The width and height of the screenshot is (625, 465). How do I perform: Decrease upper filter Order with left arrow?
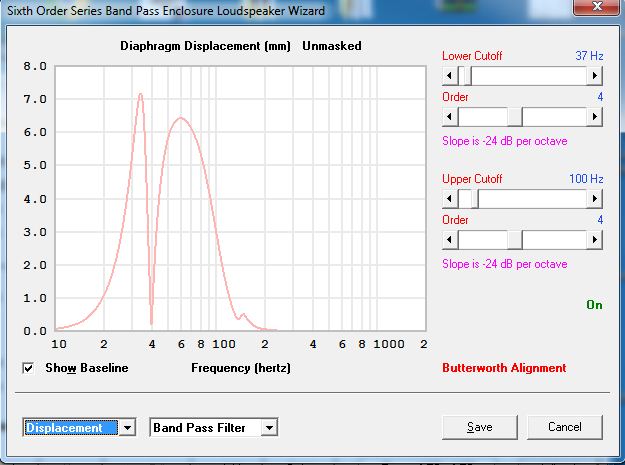click(x=450, y=239)
